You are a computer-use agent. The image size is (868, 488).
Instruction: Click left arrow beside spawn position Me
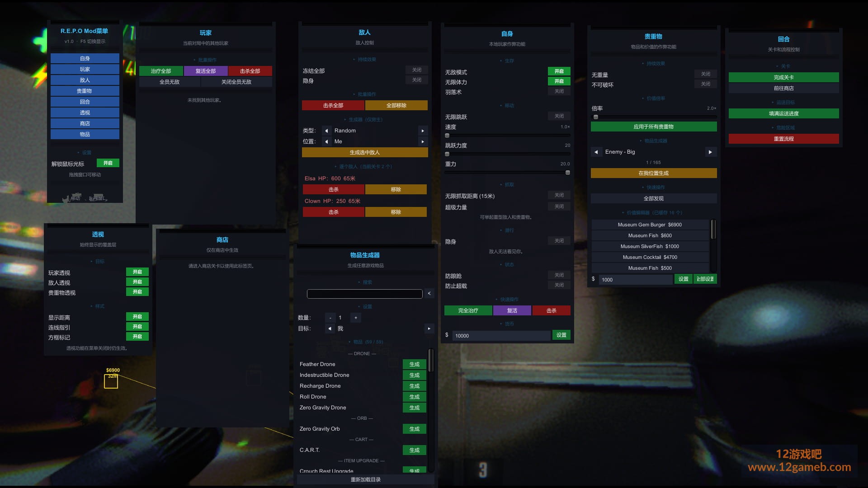[x=326, y=141]
